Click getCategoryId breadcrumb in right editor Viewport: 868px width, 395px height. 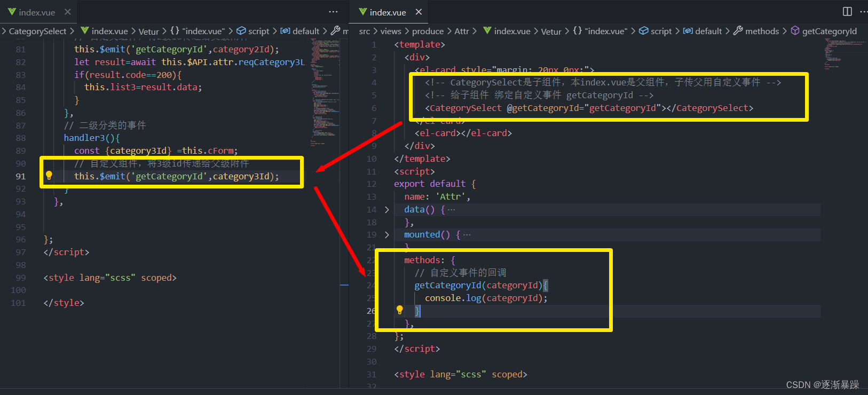[829, 31]
